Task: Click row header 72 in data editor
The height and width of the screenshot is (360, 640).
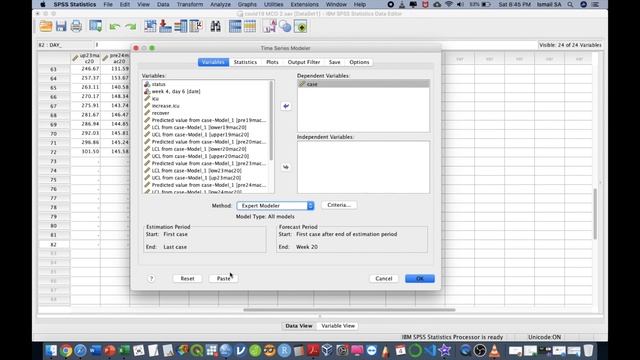Action: [53, 152]
